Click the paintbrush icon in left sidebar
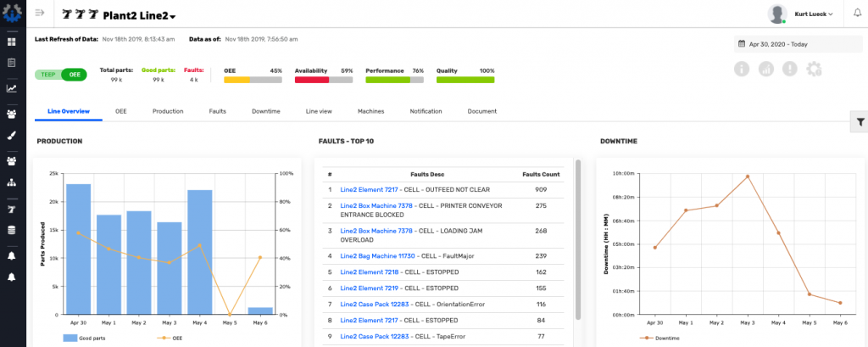 coord(12,135)
